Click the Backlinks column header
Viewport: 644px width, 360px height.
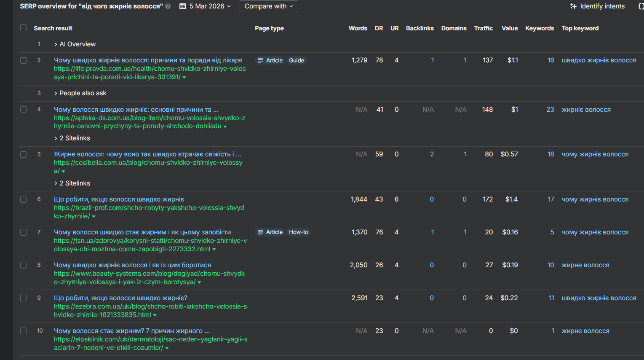pyautogui.click(x=420, y=28)
